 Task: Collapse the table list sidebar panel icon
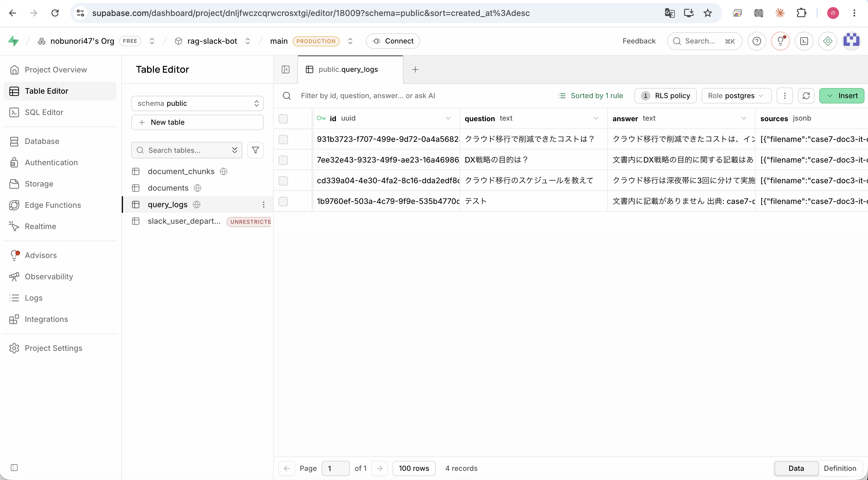tap(285, 69)
